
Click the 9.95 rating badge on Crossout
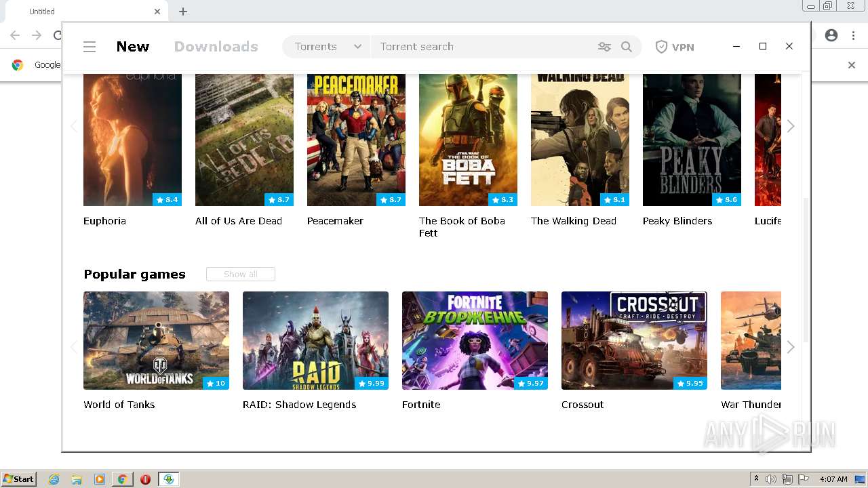point(690,384)
